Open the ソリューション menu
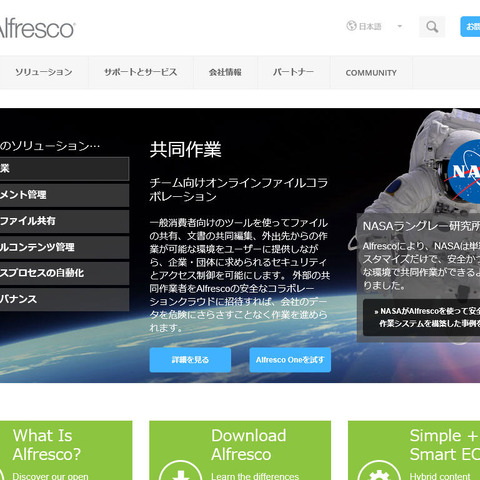Viewport: 480px width, 480px height. 44,72
